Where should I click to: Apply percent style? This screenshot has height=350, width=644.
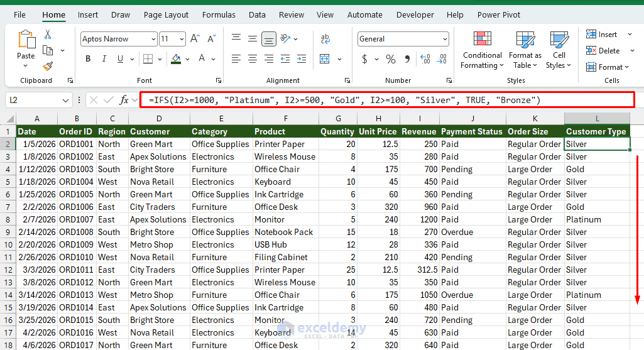click(391, 58)
